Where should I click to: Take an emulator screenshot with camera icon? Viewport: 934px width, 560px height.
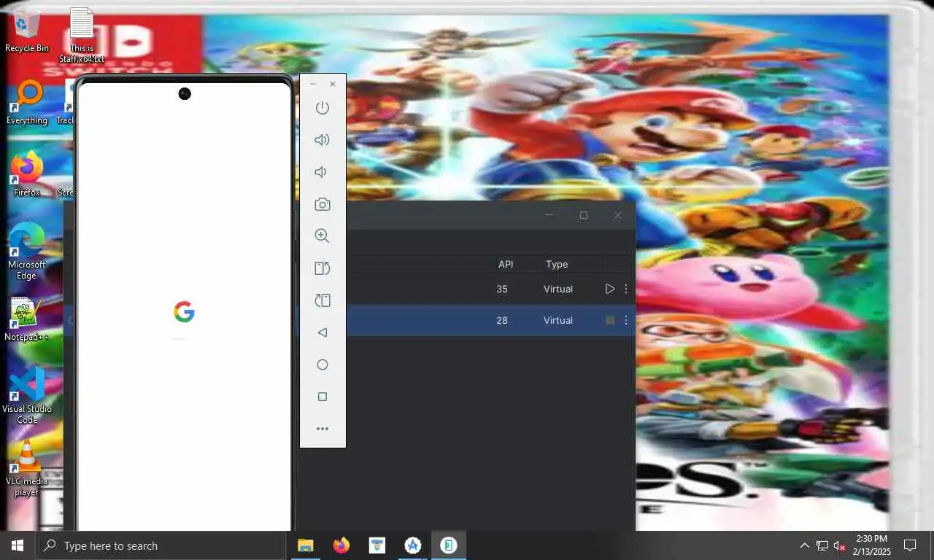(323, 204)
